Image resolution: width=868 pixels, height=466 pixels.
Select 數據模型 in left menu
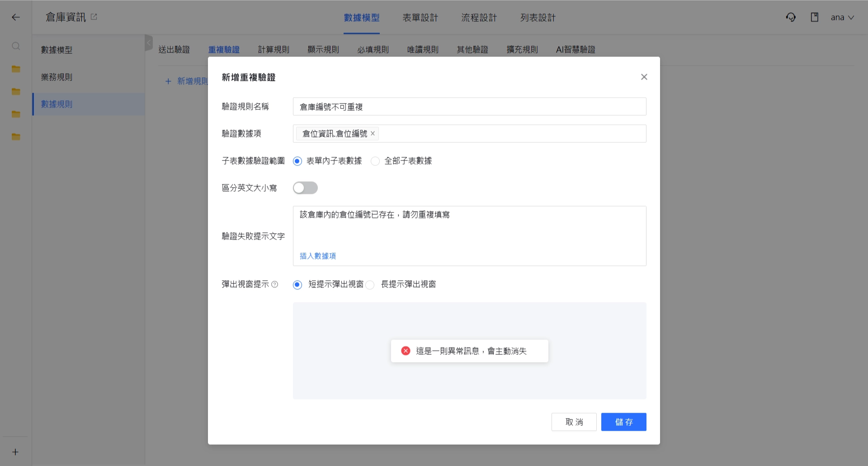89,50
